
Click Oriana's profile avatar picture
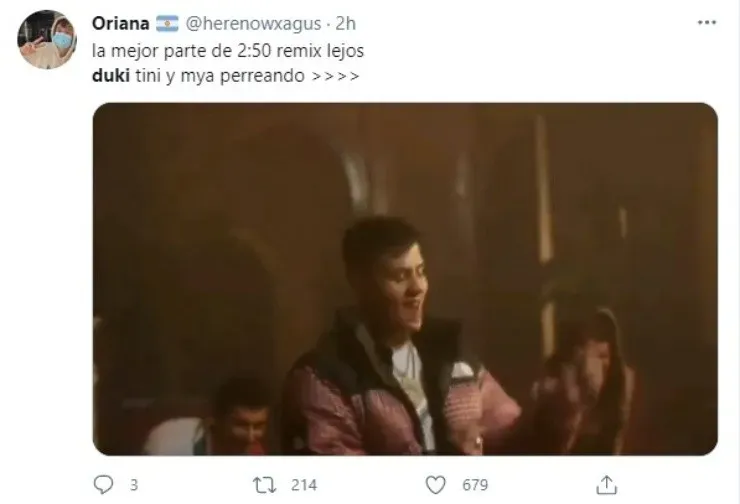(x=47, y=40)
